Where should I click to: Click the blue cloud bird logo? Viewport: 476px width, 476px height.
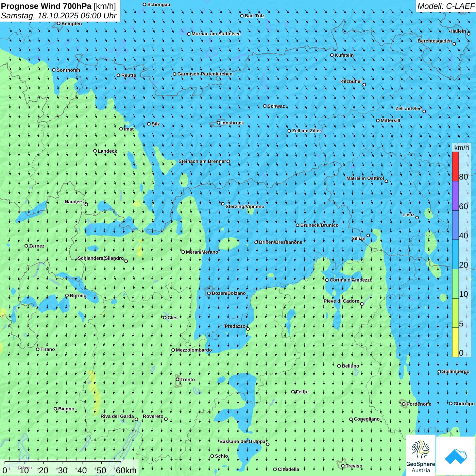[x=456, y=456]
